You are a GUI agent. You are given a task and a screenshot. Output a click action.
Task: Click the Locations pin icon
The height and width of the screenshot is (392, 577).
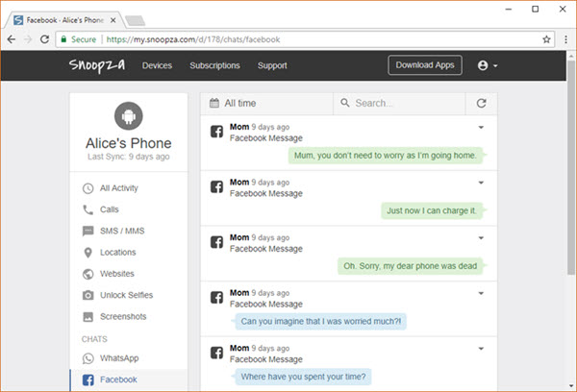[x=88, y=253]
